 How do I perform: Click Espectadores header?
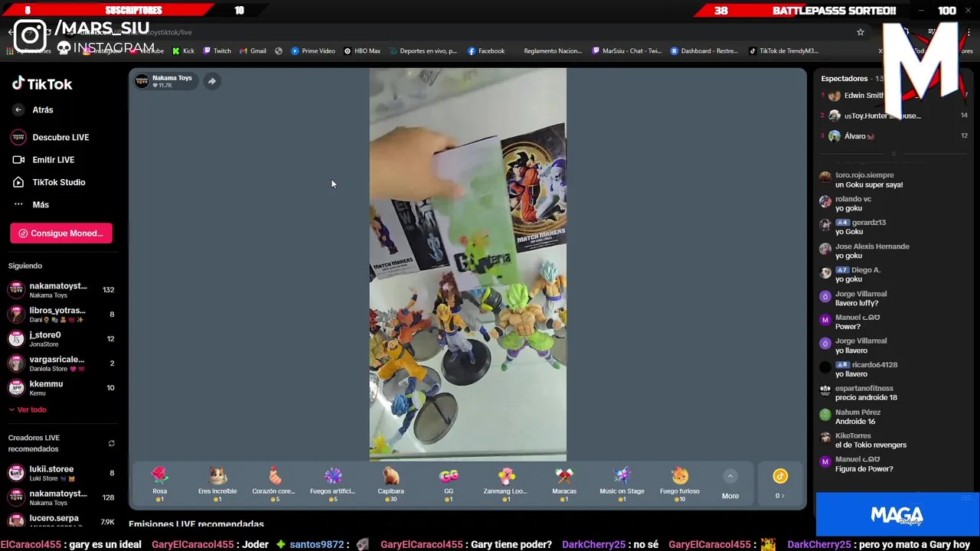point(844,78)
